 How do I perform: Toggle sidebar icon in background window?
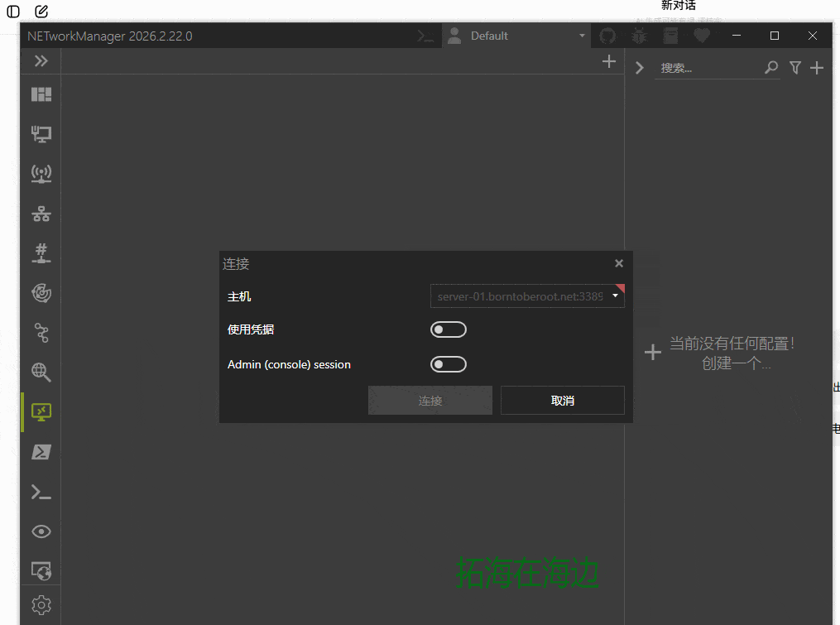13,12
